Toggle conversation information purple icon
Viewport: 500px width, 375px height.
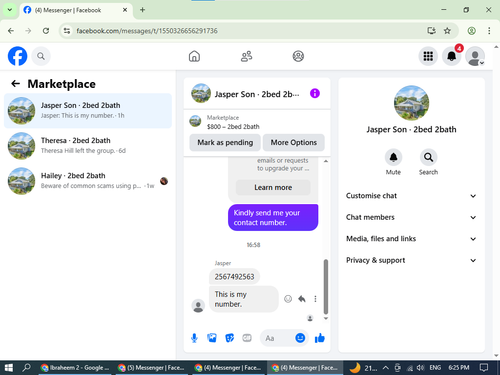[315, 93]
